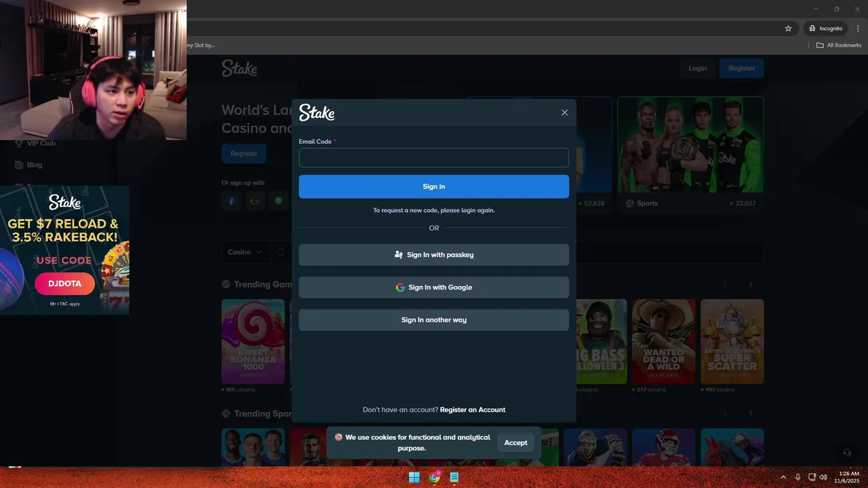
Task: Click Chrome icon in taskbar
Action: pos(435,477)
